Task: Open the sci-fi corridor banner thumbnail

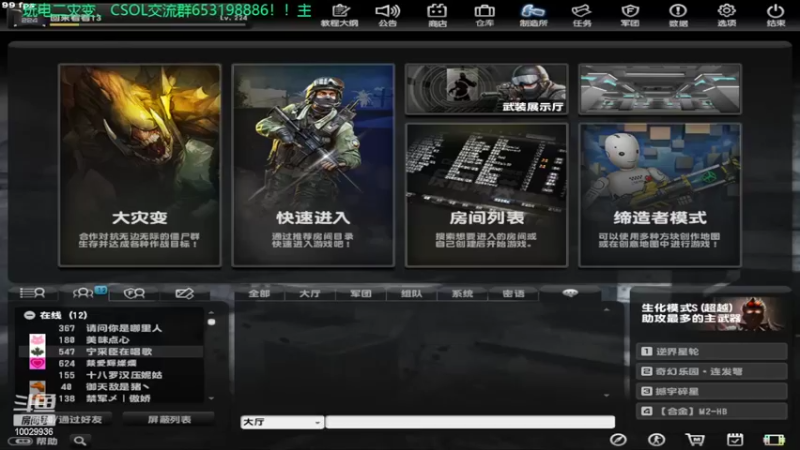Action: [x=660, y=89]
